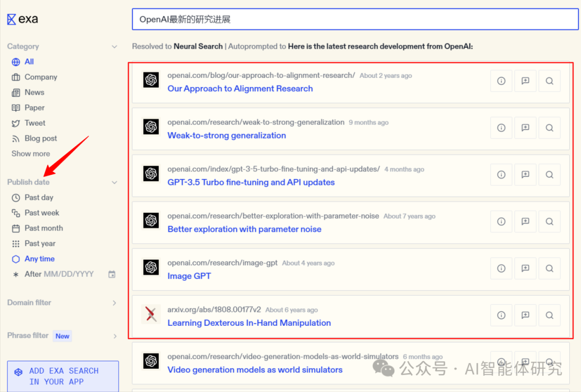Show info for GPT-3.5 Turbo fine-tuning result

tap(501, 175)
